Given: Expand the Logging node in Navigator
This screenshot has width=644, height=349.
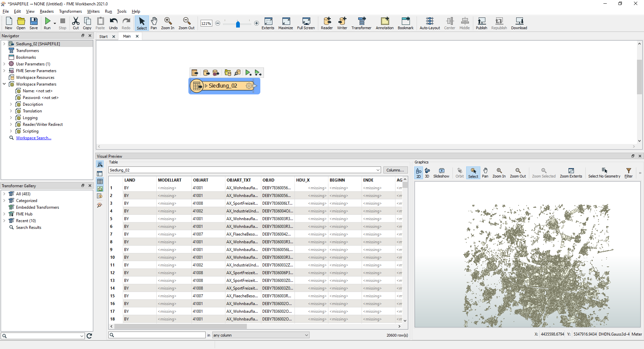Looking at the screenshot, I should pos(11,117).
